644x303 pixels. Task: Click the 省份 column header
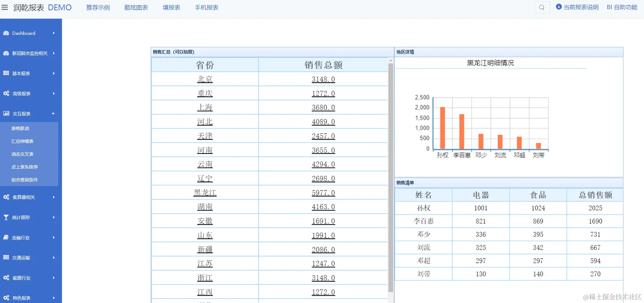[x=205, y=65]
